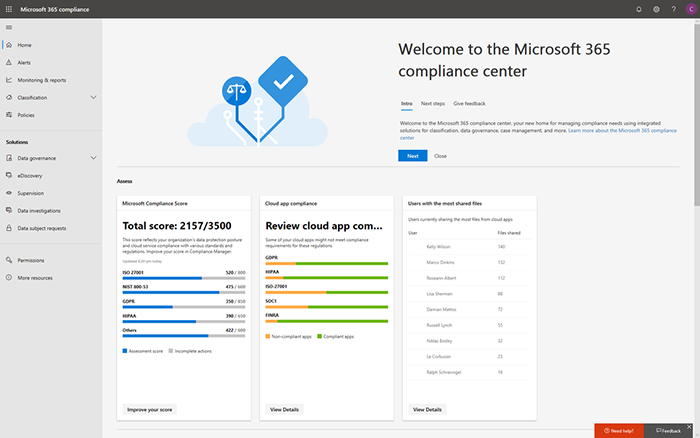Click the Alerts icon in sidebar

tap(9, 62)
